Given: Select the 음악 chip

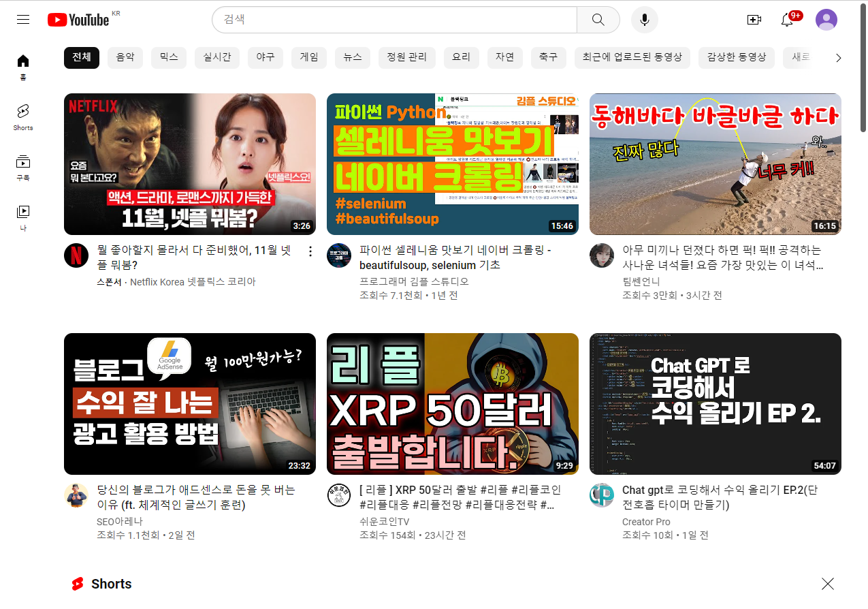Looking at the screenshot, I should tap(125, 57).
